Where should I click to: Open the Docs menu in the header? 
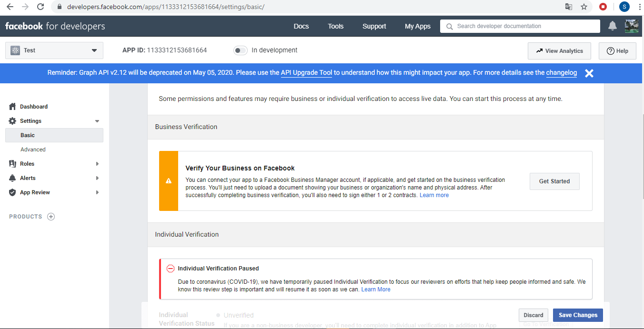pos(301,26)
